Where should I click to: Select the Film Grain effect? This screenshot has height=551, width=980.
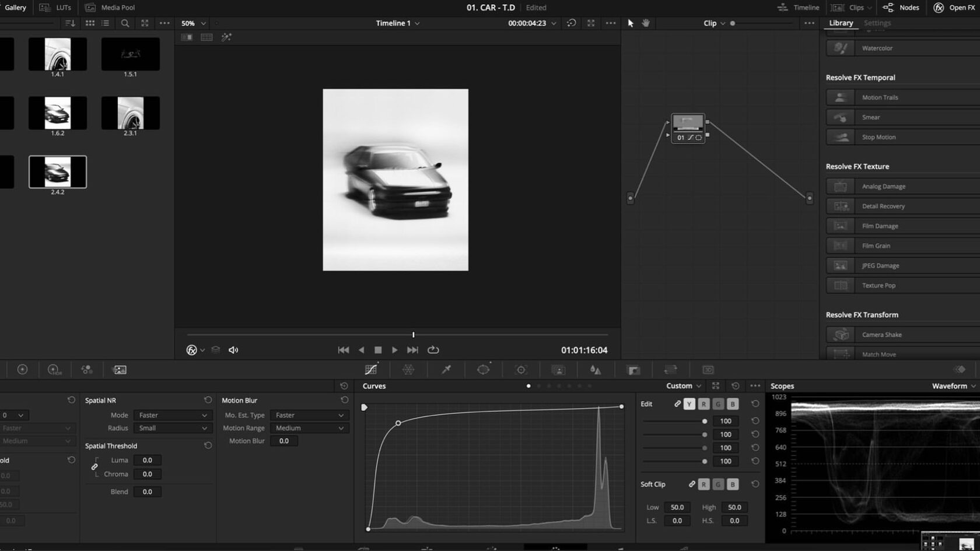(x=876, y=246)
